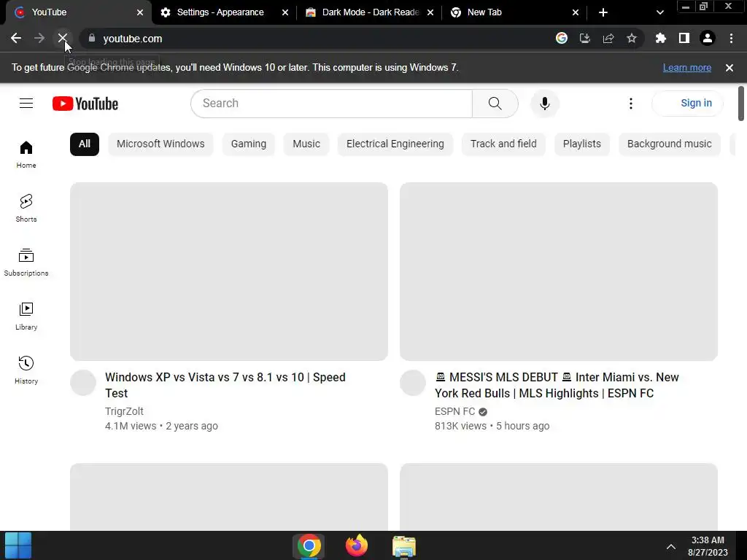Open YouTube settings three-dot menu
Screen dimensions: 747x560
pyautogui.click(x=631, y=104)
